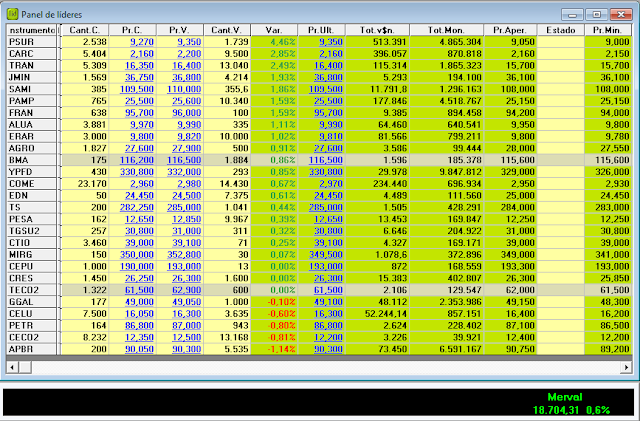Click right arrow of horizontal scrollbar
Image resolution: width=640 pixels, height=421 pixels.
(x=626, y=368)
